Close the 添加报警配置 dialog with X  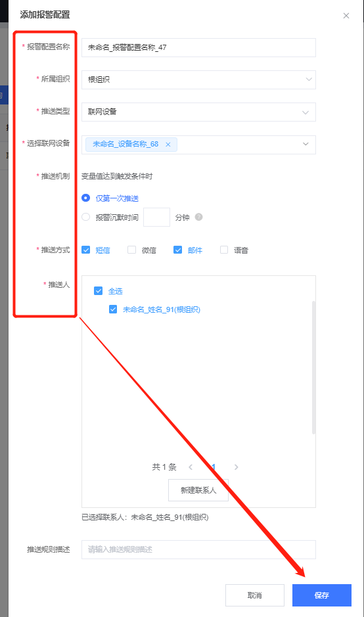point(346,16)
